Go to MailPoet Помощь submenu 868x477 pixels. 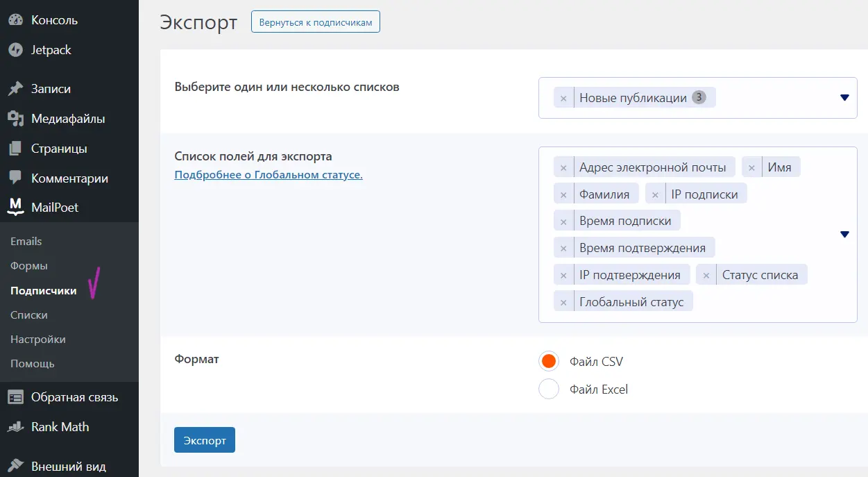coord(33,364)
